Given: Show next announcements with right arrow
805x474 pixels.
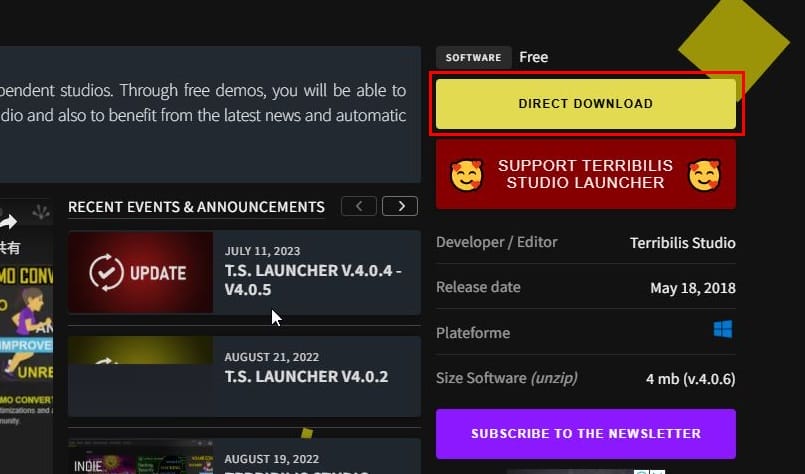Looking at the screenshot, I should pos(400,206).
